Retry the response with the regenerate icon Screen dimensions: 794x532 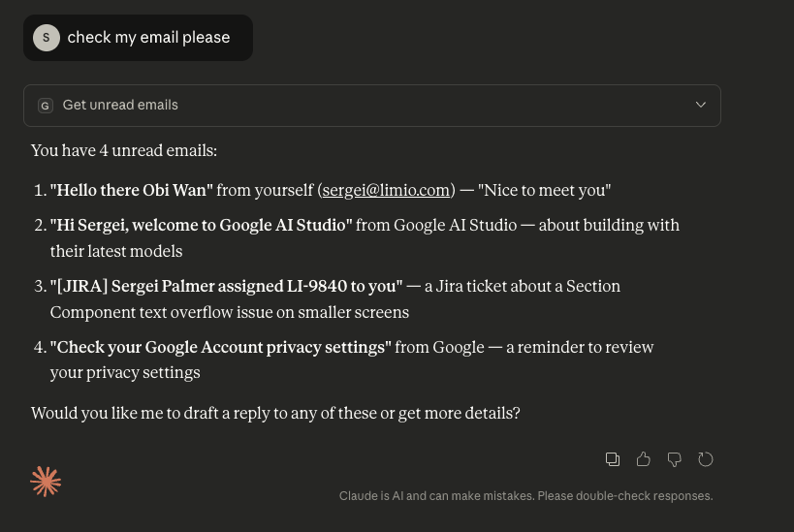click(x=706, y=459)
